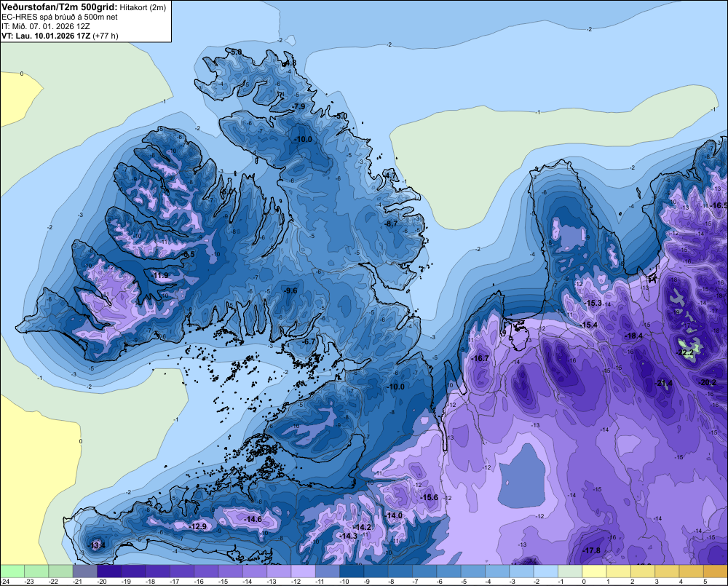This screenshot has width=728, height=586.
Task: Click the -4.7 temperature label
Action: [390, 175]
